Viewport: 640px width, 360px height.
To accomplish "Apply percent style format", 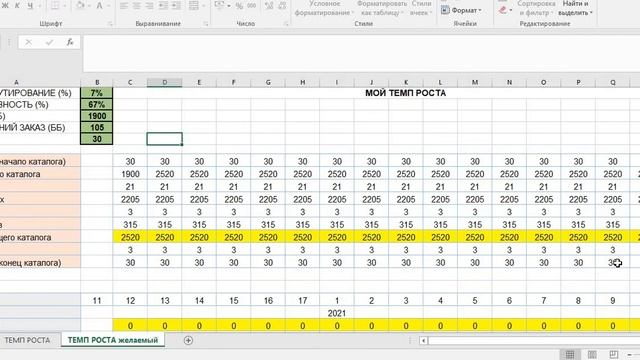I will (x=239, y=6).
